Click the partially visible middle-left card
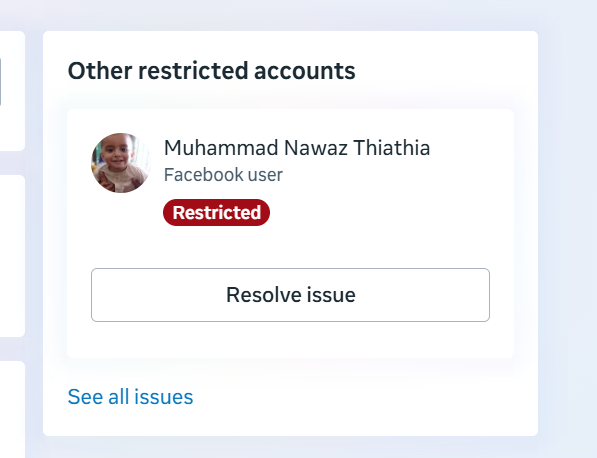 click(x=12, y=256)
